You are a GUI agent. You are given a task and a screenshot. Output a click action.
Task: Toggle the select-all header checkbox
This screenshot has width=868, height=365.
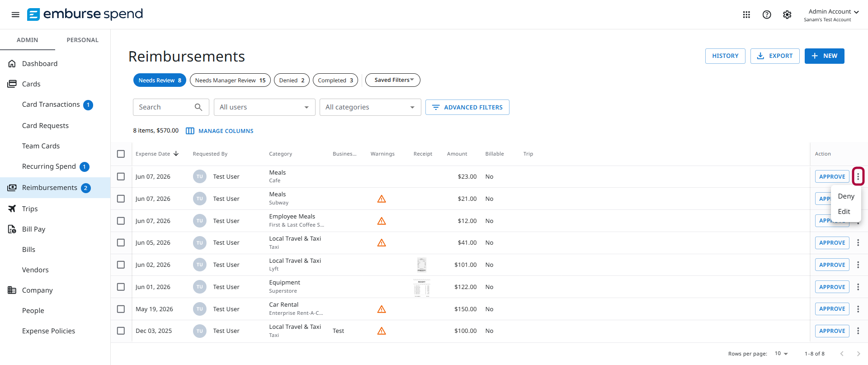coord(121,154)
